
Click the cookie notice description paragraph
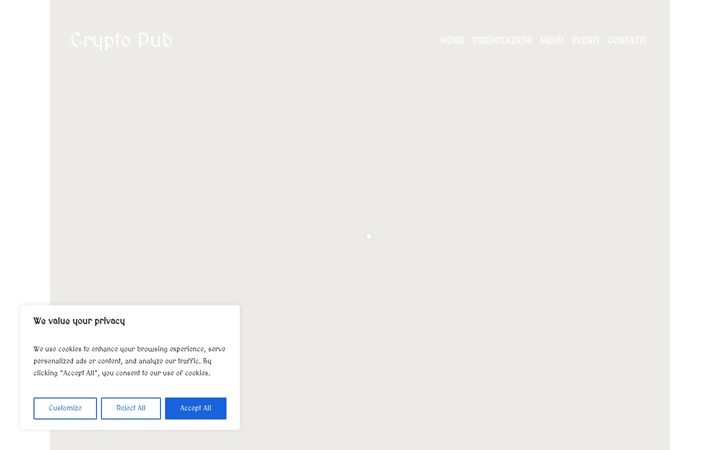pyautogui.click(x=129, y=361)
